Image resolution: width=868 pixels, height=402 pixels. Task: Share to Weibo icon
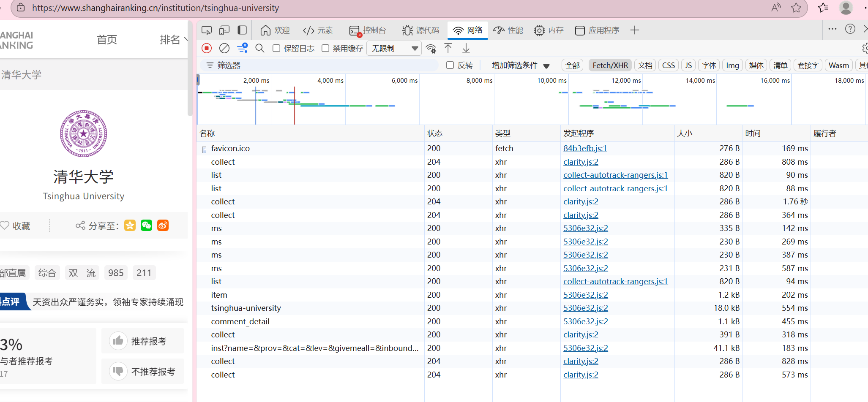[163, 225]
